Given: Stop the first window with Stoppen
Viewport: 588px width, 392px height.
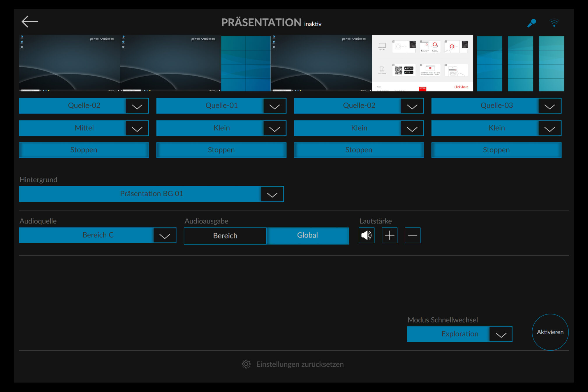Looking at the screenshot, I should point(84,150).
